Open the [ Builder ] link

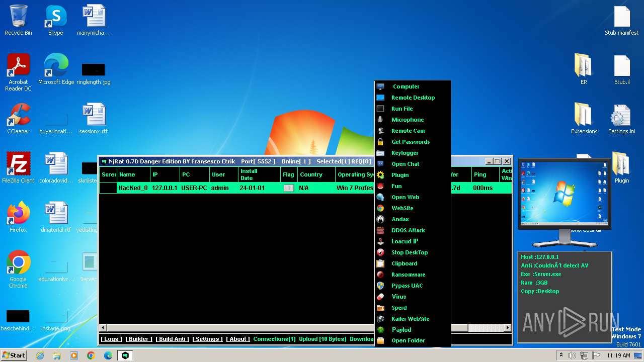[x=139, y=339]
